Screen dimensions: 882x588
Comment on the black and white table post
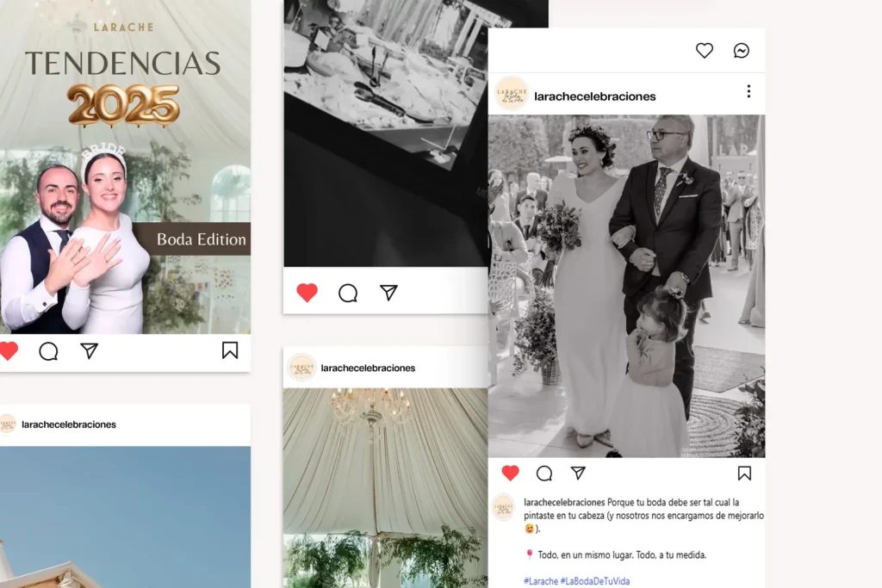348,293
